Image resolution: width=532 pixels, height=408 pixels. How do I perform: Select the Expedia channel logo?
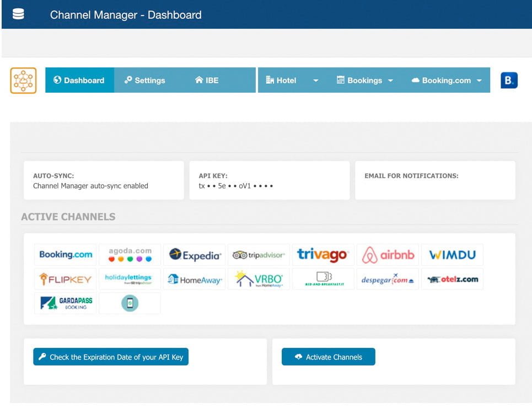point(195,255)
